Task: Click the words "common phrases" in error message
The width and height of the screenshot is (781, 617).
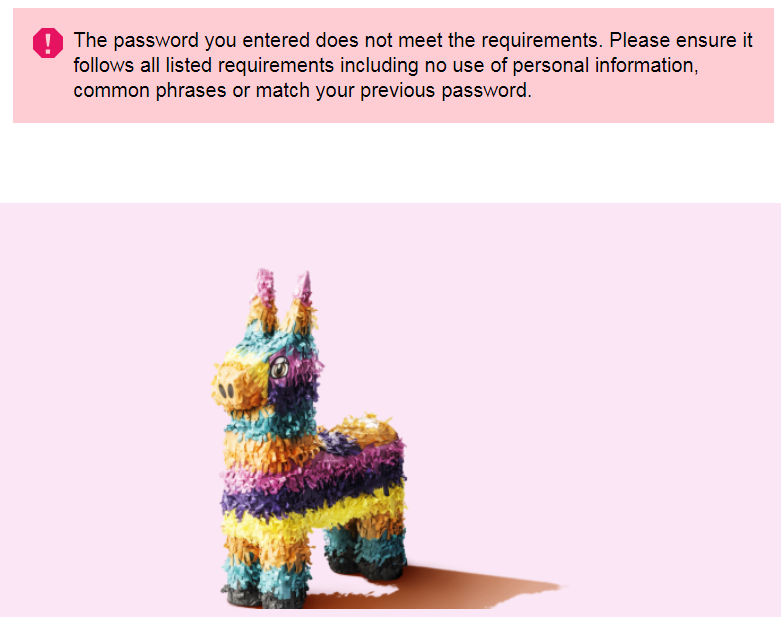Action: (149, 91)
